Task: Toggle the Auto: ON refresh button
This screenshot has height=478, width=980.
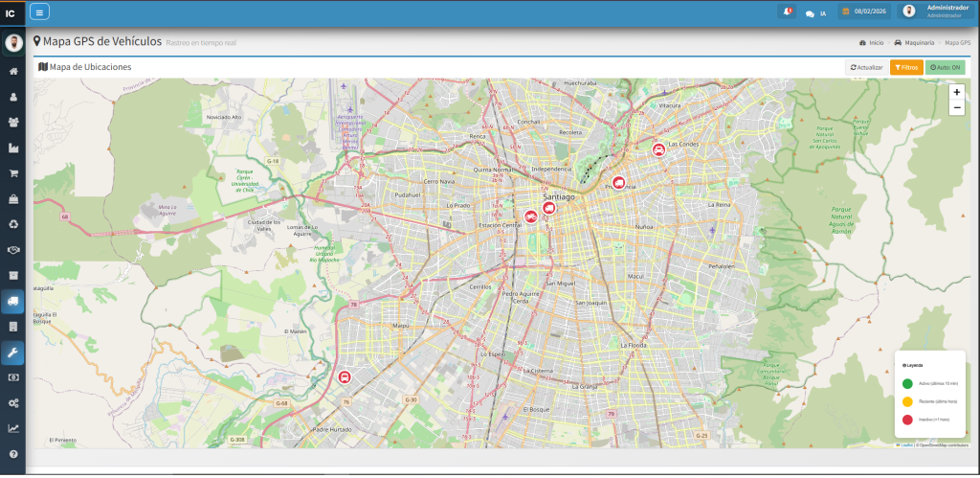Action: (x=945, y=68)
